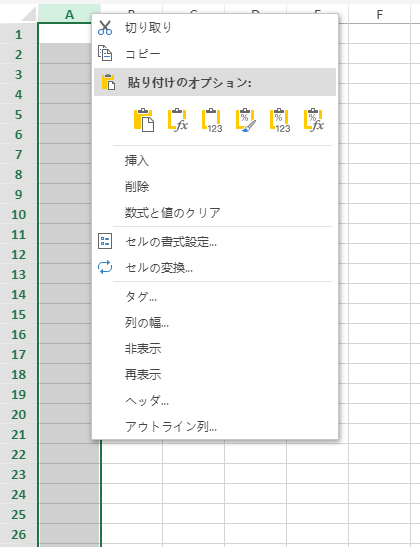Choose paste formulas with number format (%fx)
Image resolution: width=420 pixels, height=547 pixels.
coord(314,120)
